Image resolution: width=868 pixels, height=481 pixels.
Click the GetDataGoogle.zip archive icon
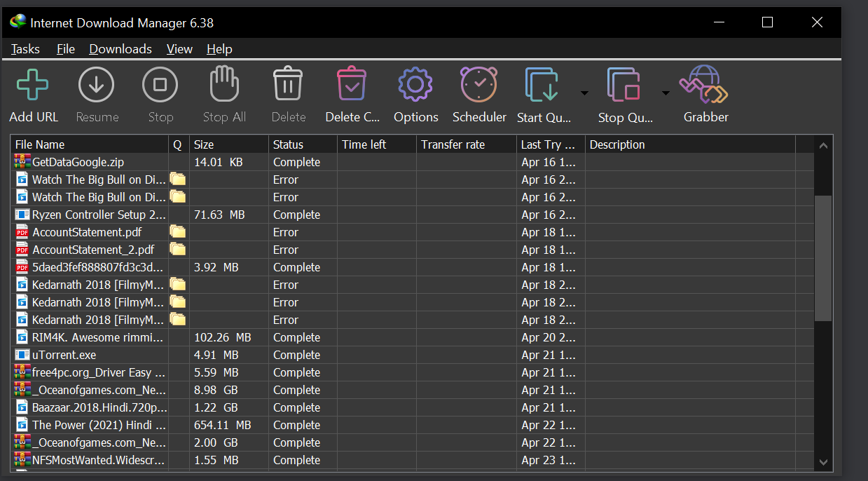coord(22,162)
